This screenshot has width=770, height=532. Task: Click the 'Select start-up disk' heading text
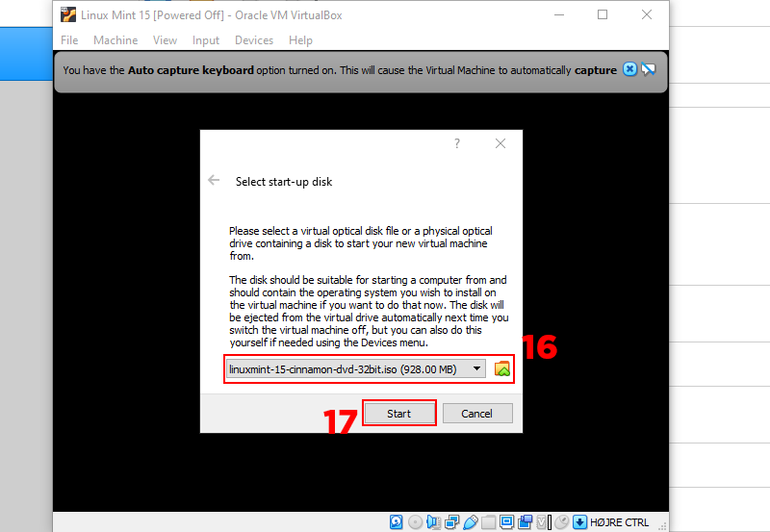coord(284,182)
